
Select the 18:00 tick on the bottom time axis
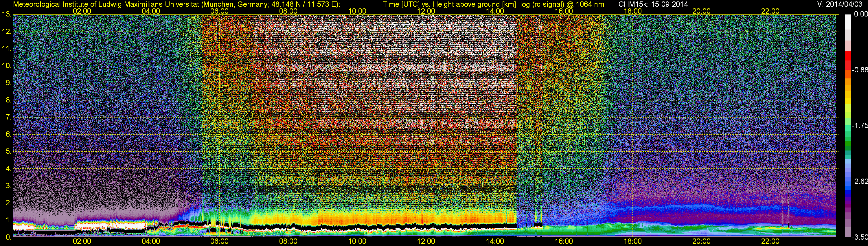tap(632, 241)
